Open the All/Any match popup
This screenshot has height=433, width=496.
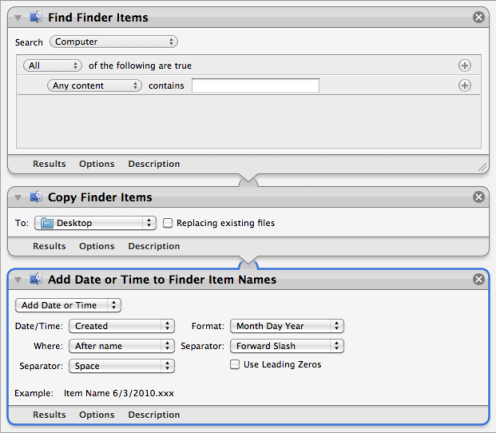52,65
